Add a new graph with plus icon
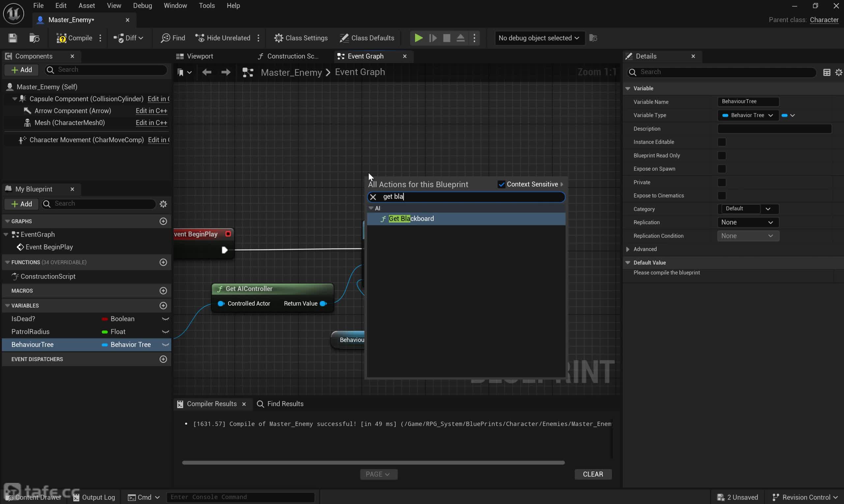The width and height of the screenshot is (844, 504). coord(163,221)
